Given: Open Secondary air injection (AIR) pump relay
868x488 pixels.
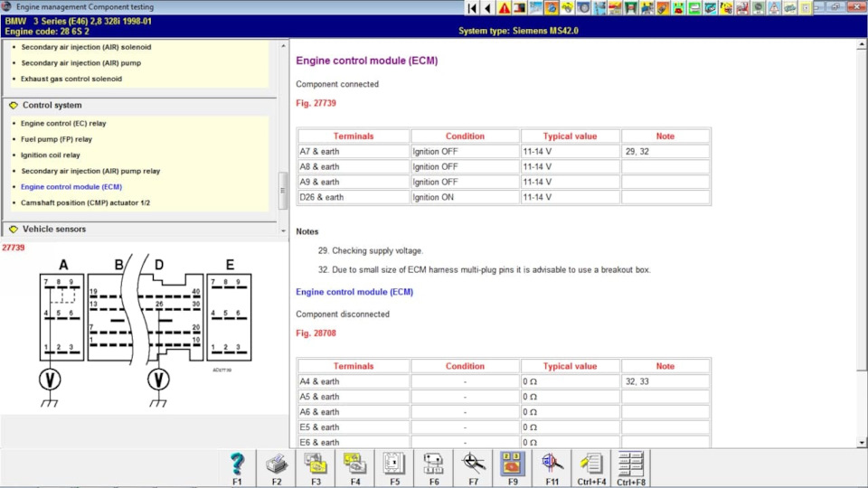Looking at the screenshot, I should point(90,171).
